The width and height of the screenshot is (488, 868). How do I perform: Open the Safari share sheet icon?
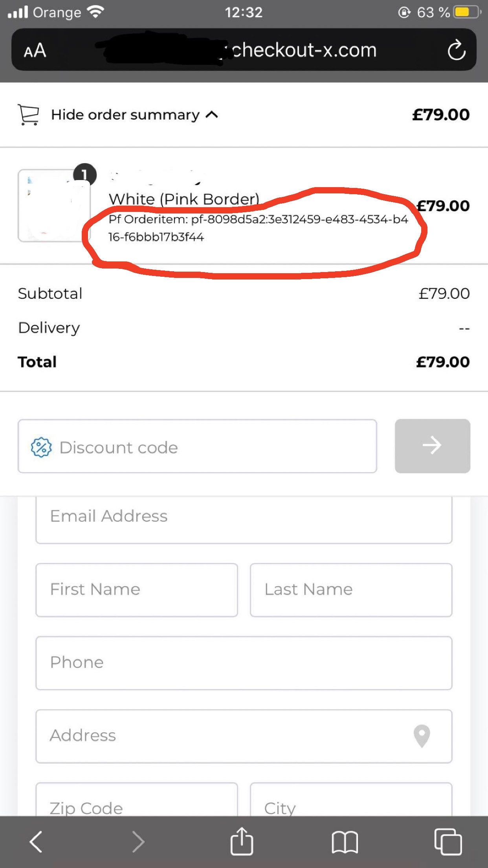(x=241, y=841)
